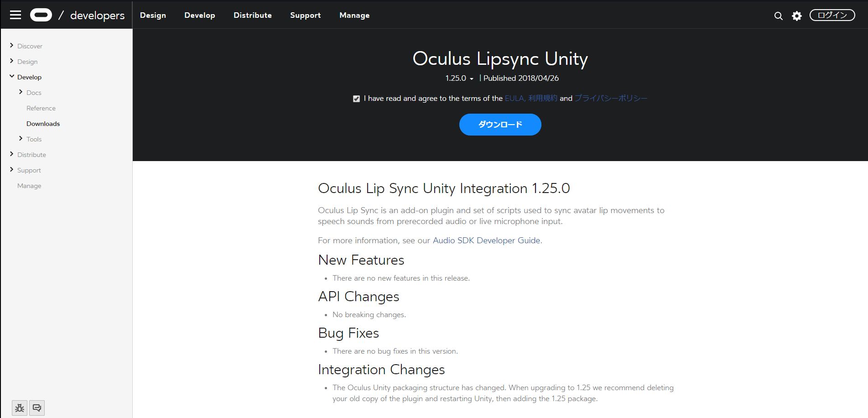
Task: Select the magnifier search icon in header
Action: tap(778, 16)
